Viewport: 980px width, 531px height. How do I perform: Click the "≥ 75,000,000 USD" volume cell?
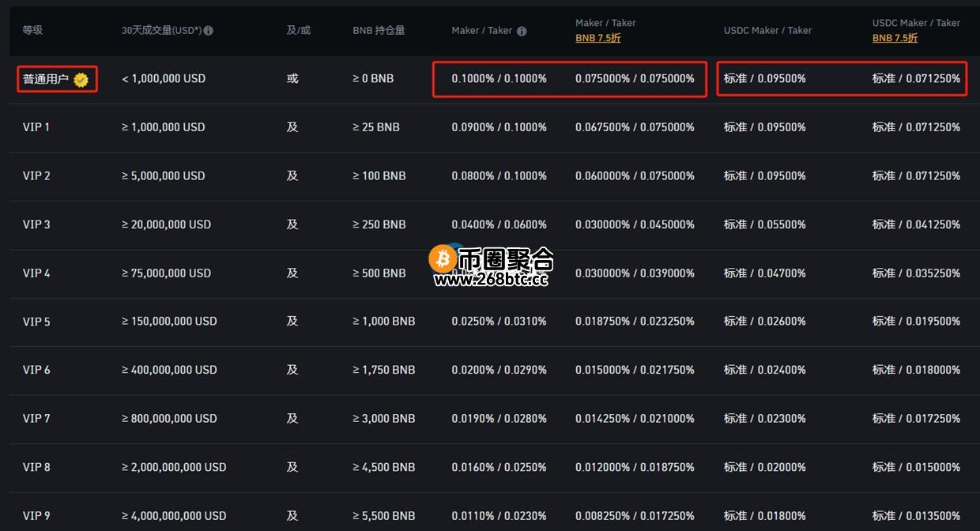pos(167,273)
